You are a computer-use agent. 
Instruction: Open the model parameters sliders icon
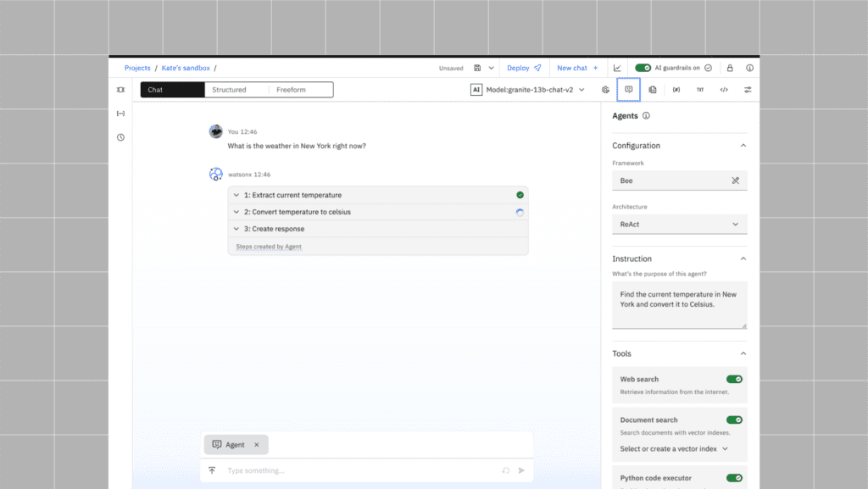pos(748,90)
